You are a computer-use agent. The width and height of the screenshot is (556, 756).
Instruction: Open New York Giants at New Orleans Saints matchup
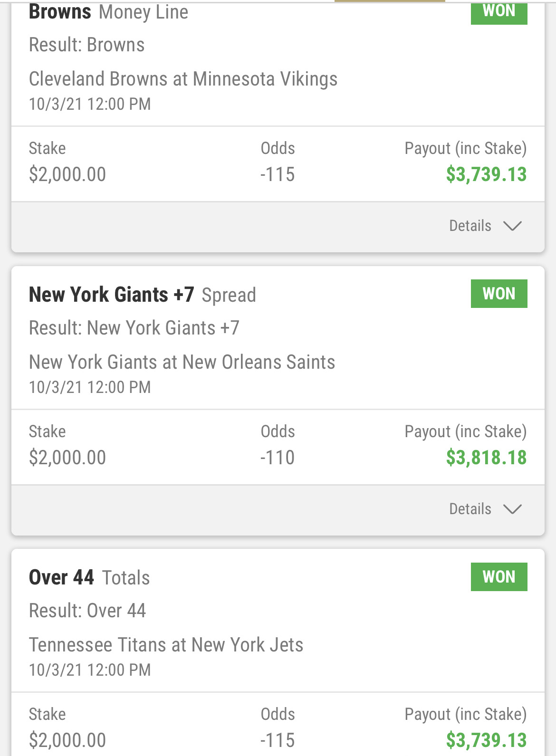(182, 362)
